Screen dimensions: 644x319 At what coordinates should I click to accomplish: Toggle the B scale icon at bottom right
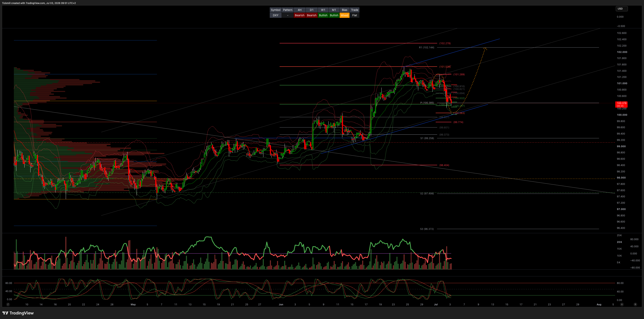(x=635, y=305)
